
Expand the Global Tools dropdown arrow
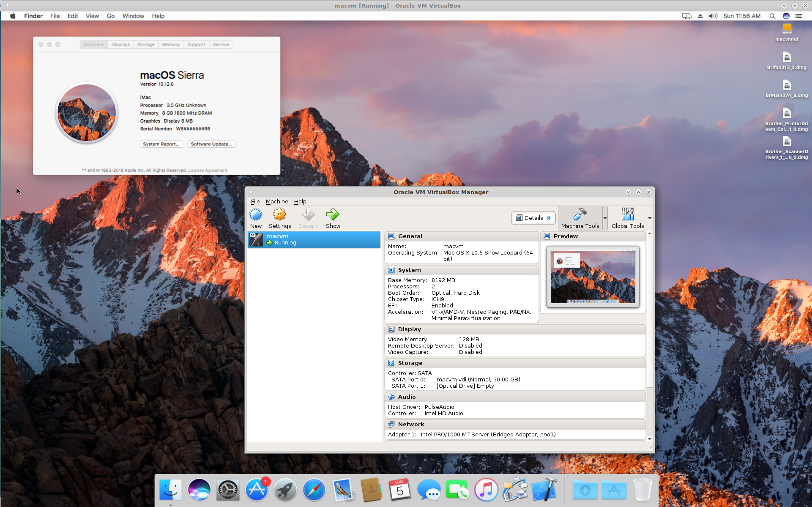coord(650,218)
